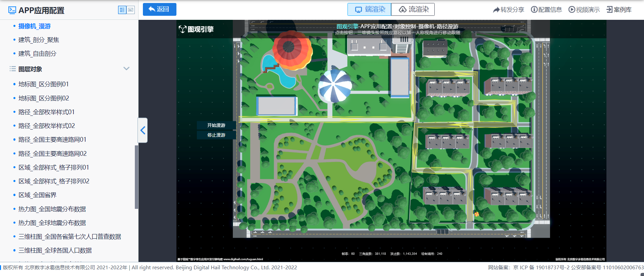Click the 转发分享 share arrow icon
644x276 pixels.
point(496,10)
